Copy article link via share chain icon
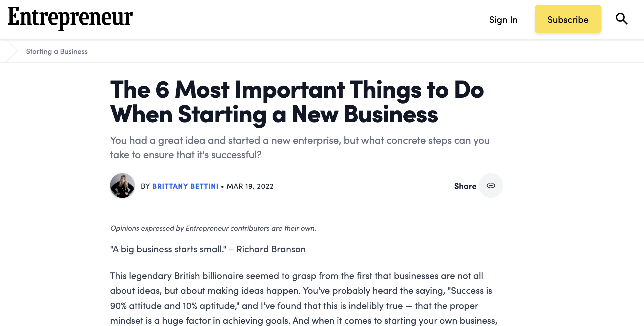The width and height of the screenshot is (644, 326). [x=491, y=186]
